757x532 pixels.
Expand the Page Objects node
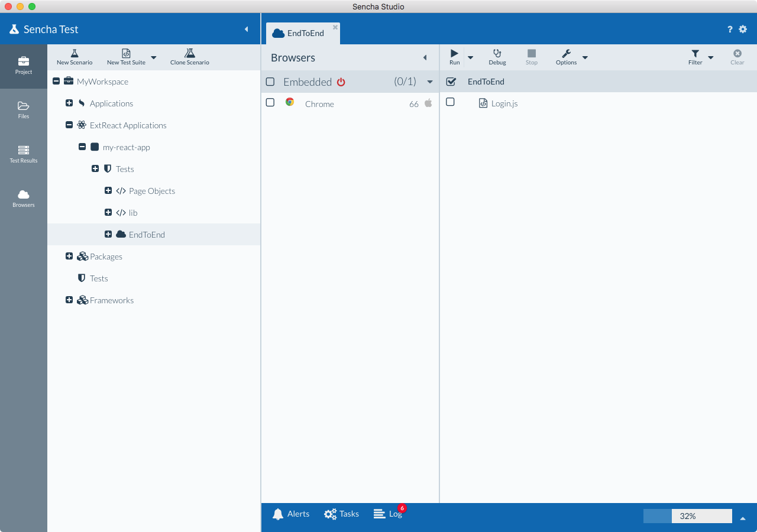(108, 190)
